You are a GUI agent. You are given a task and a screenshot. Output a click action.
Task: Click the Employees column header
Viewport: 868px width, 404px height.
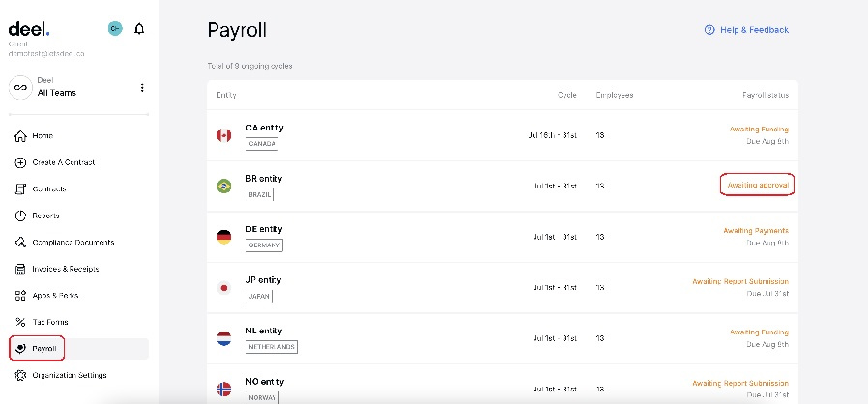click(615, 95)
